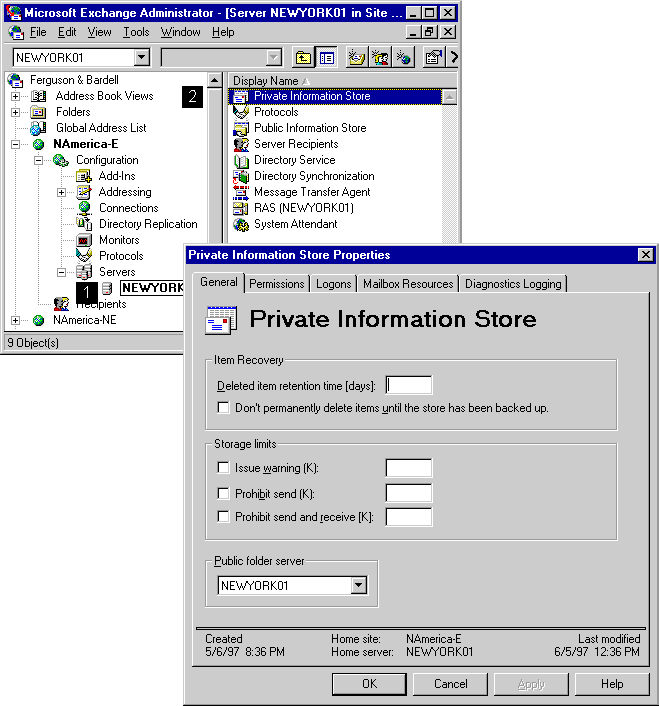
Task: Click the Add-Ins tree icon
Action: coord(84,176)
